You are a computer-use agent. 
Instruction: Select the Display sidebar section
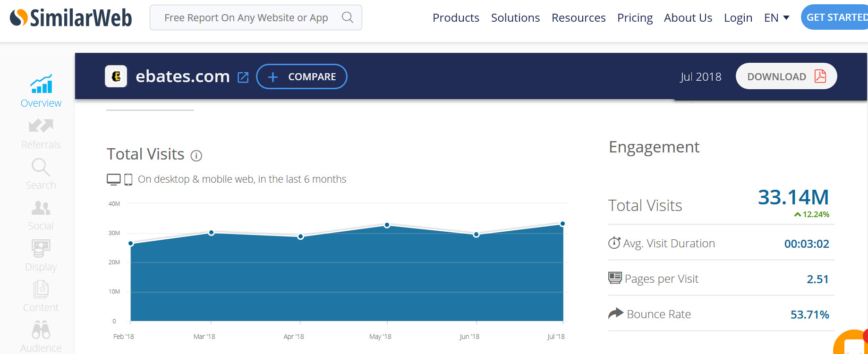coord(41,255)
